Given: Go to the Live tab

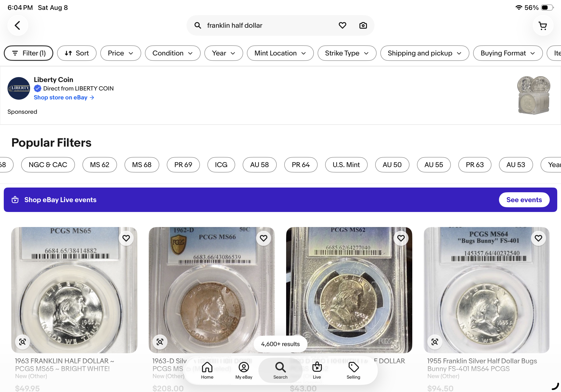Looking at the screenshot, I should (x=317, y=370).
